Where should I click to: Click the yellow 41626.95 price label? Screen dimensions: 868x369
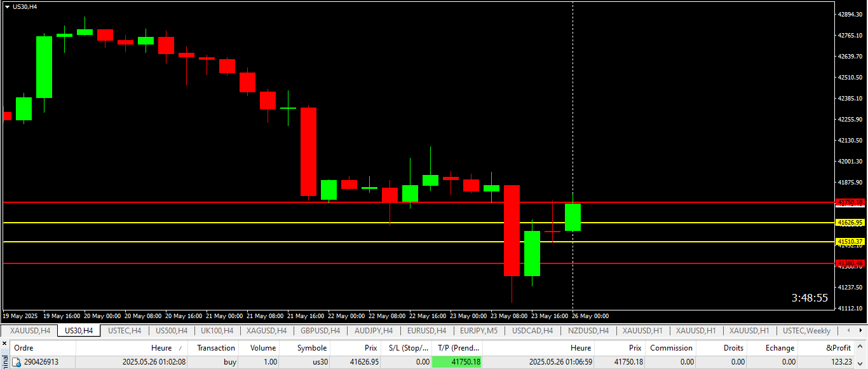point(850,223)
